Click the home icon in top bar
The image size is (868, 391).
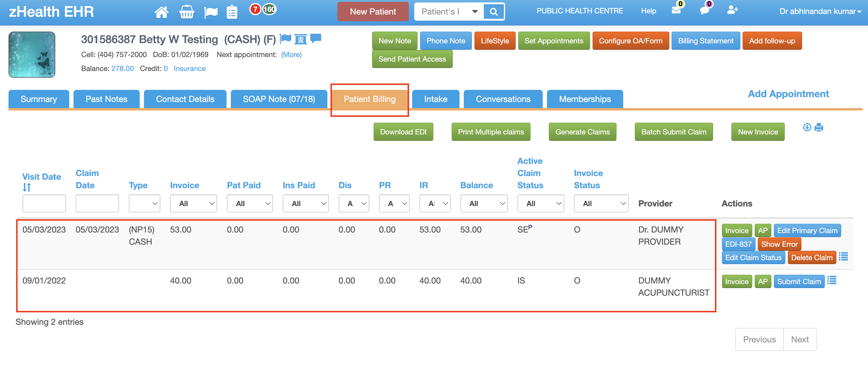pos(161,12)
